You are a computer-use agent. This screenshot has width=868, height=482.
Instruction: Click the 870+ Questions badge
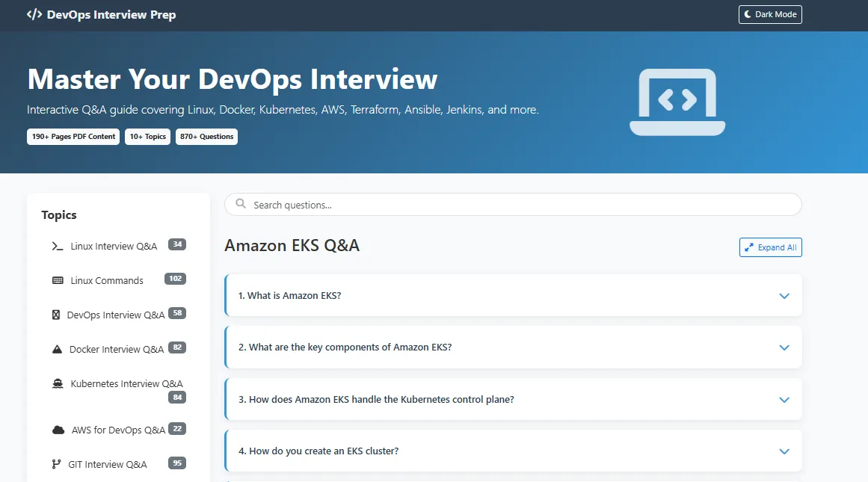[206, 137]
